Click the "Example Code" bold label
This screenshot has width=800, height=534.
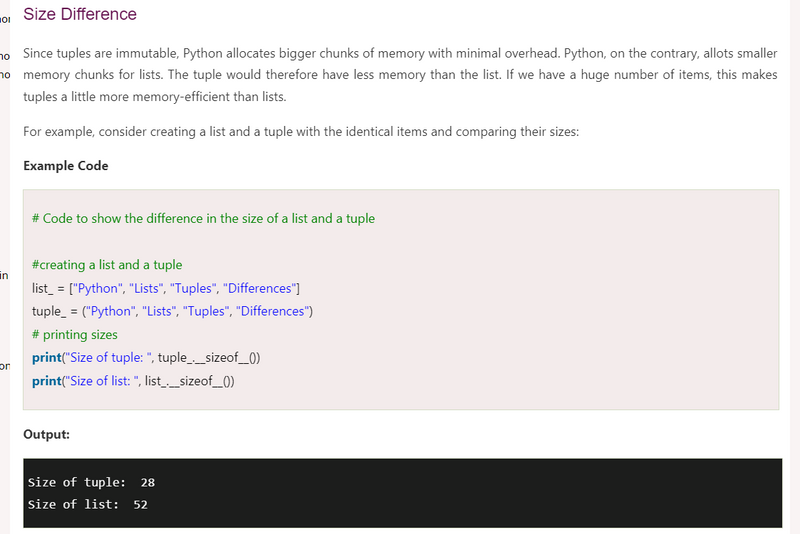click(x=65, y=166)
